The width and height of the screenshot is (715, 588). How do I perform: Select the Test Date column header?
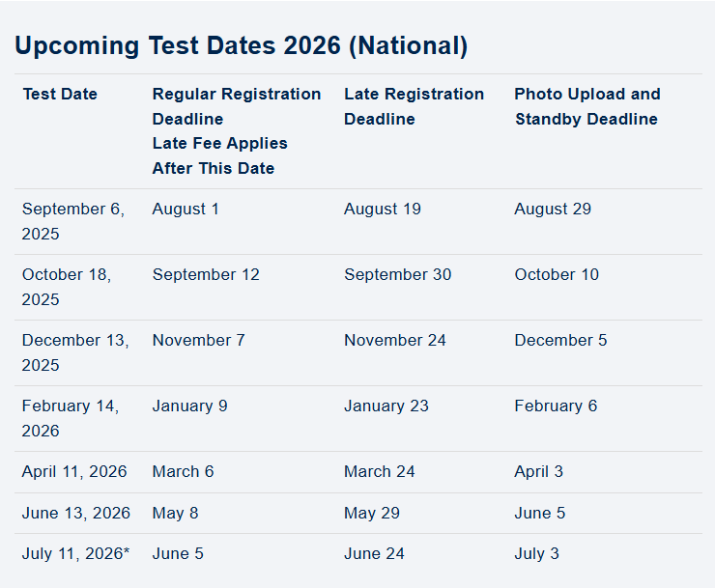(x=60, y=94)
